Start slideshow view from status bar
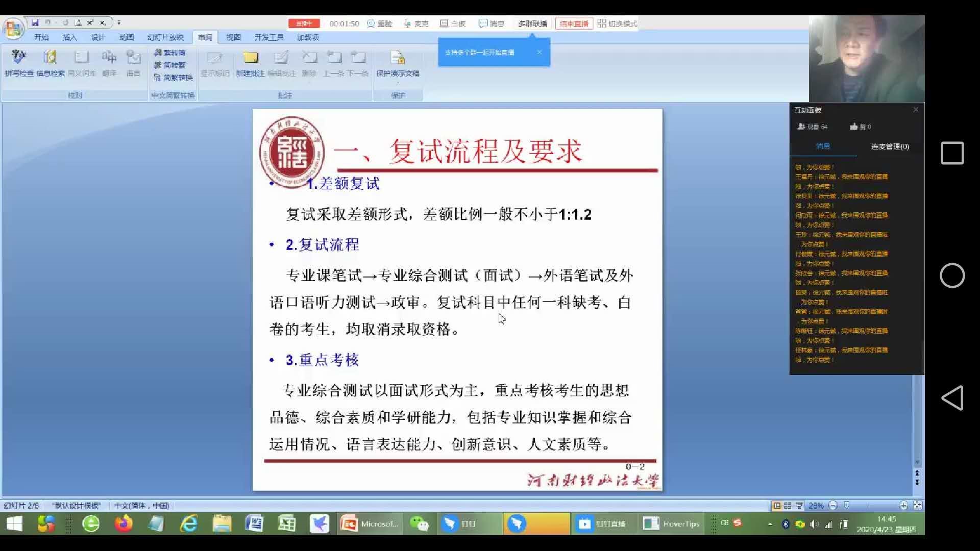Screen dimensions: 980x551 click(x=799, y=506)
